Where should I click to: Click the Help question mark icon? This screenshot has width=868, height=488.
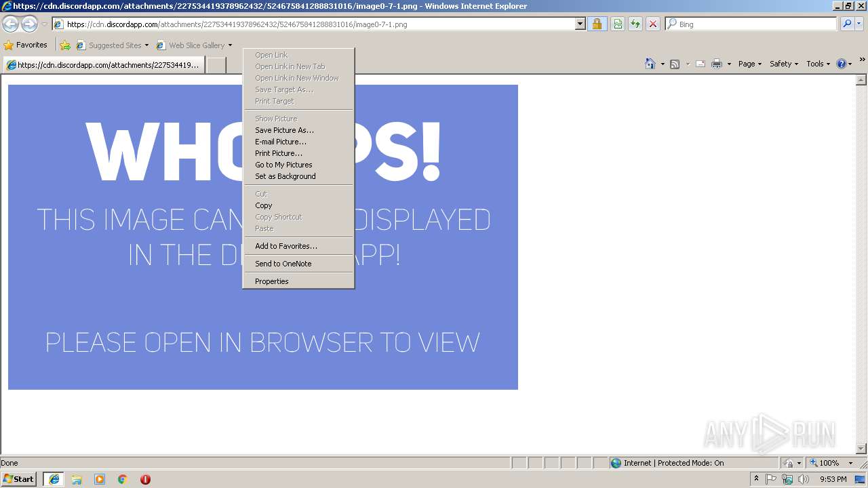pos(842,64)
